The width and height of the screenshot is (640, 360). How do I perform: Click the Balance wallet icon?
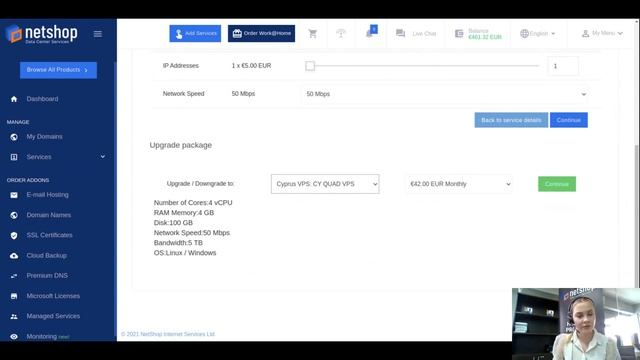(459, 33)
